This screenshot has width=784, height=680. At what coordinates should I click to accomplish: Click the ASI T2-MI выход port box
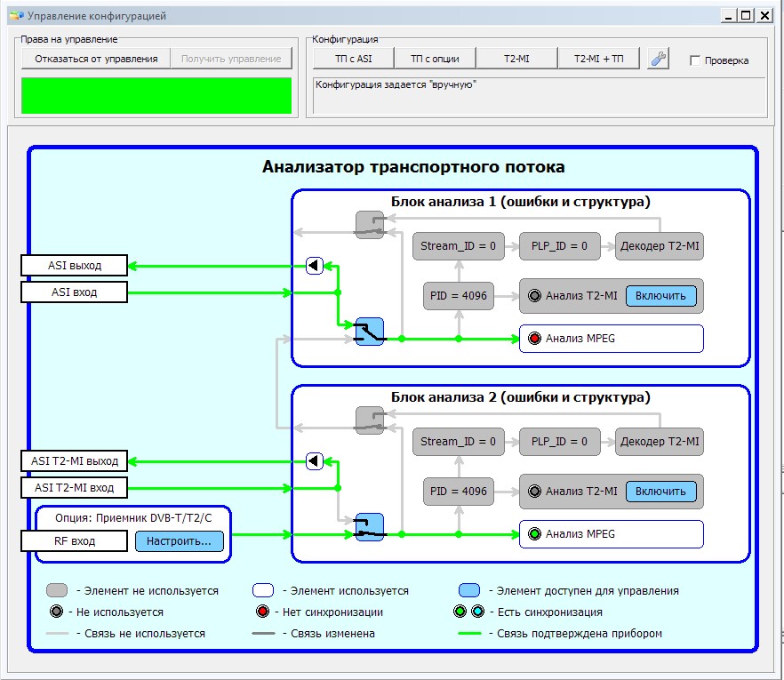74,461
